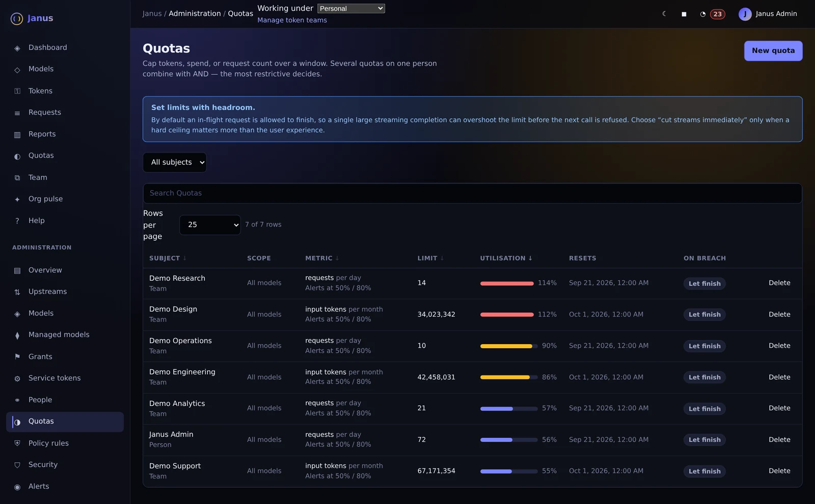Open Alerts in administration sidebar
Screen dimensions: 815x504
65,486
